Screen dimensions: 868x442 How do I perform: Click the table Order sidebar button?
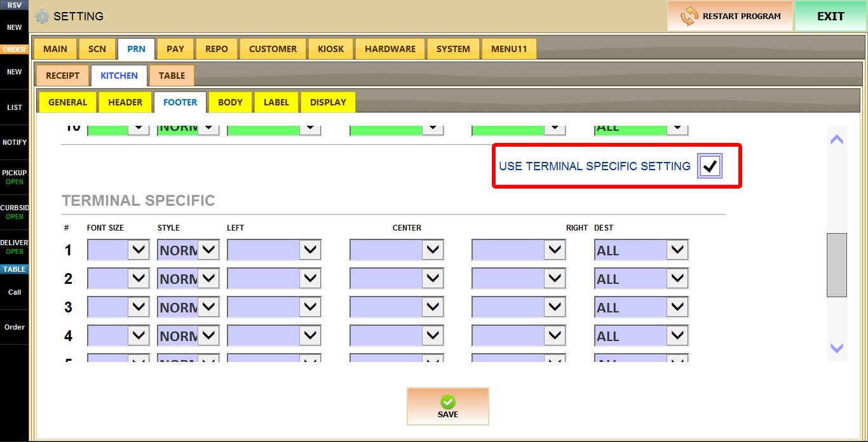click(x=14, y=327)
